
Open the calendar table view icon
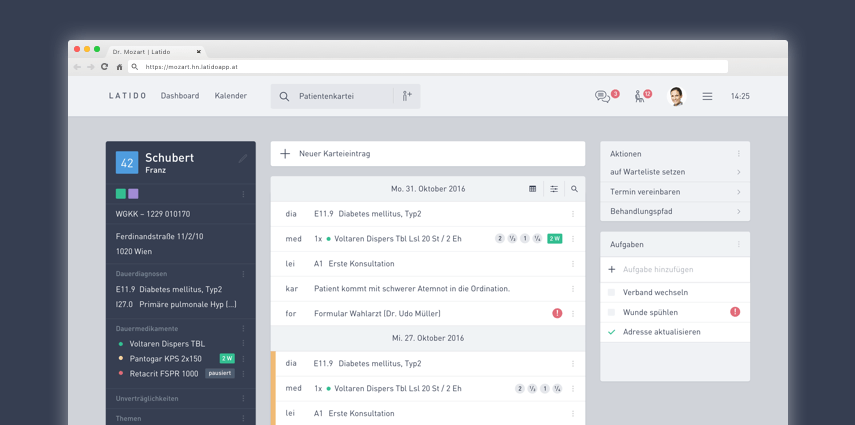pos(532,189)
